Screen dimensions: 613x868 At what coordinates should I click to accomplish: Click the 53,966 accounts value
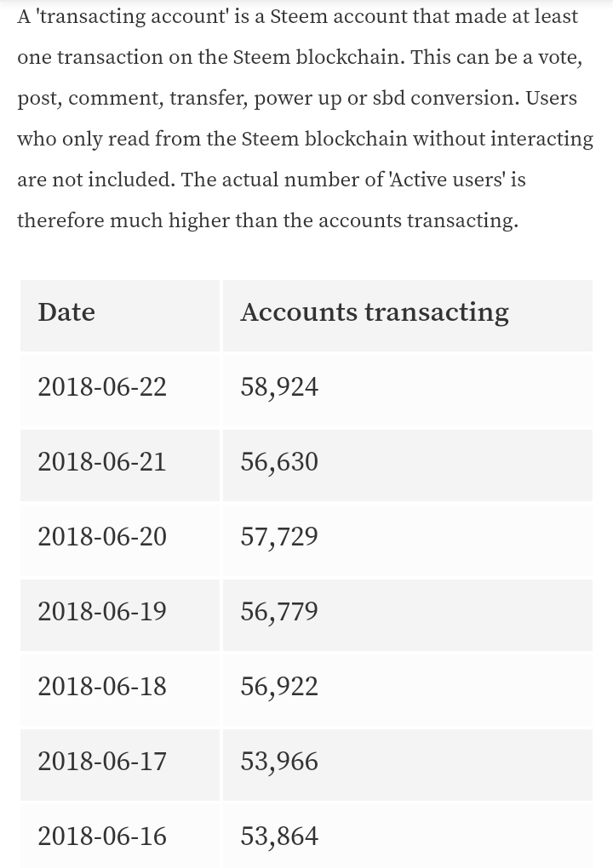coord(279,761)
